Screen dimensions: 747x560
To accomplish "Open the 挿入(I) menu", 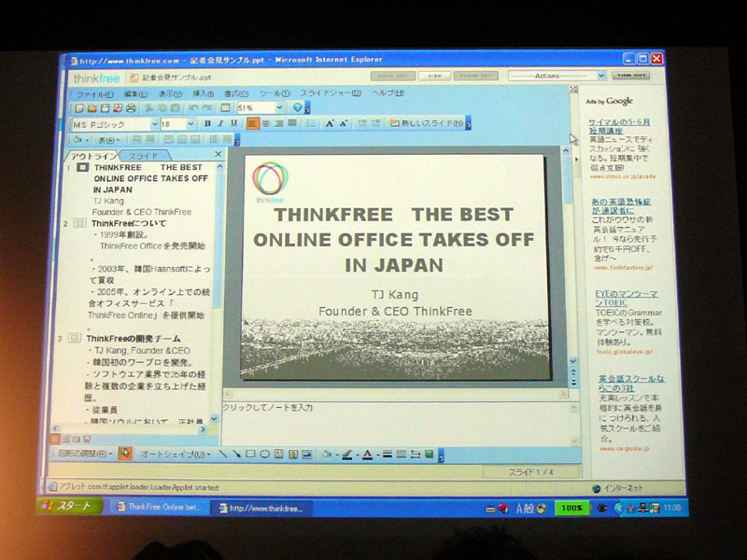I will point(203,93).
